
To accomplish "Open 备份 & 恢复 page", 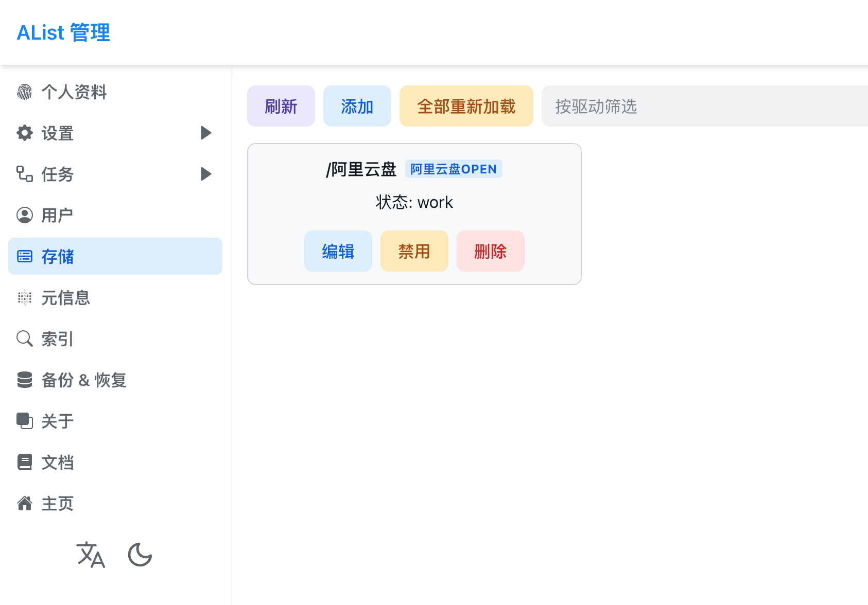I will pos(115,380).
